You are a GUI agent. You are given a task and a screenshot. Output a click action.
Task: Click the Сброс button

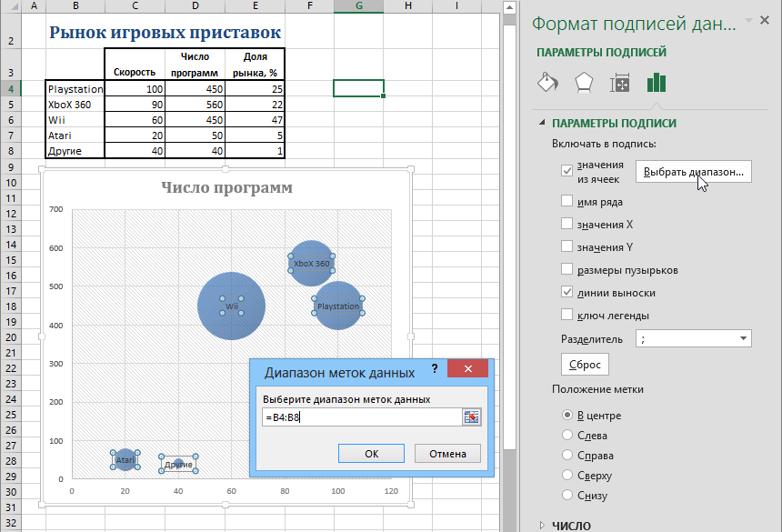(x=585, y=365)
